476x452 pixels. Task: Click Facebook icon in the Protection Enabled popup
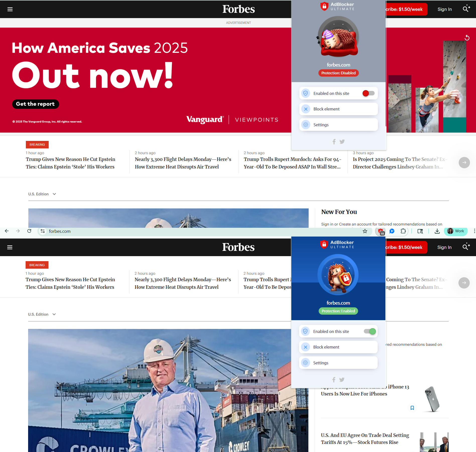[334, 380]
